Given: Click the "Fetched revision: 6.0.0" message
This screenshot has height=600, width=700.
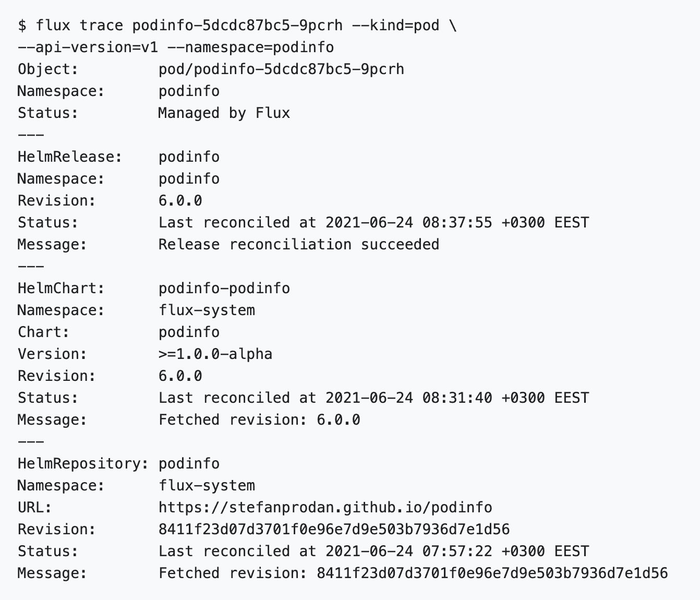Looking at the screenshot, I should tap(259, 420).
